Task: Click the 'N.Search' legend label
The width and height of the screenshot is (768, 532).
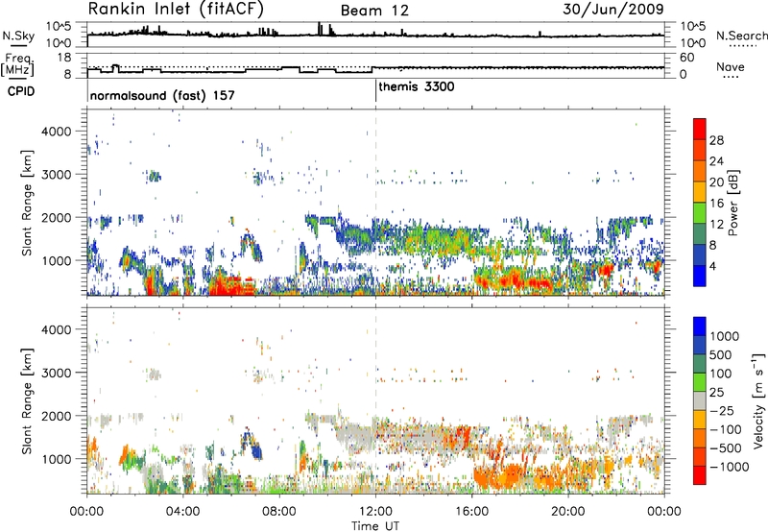Action: [742, 36]
